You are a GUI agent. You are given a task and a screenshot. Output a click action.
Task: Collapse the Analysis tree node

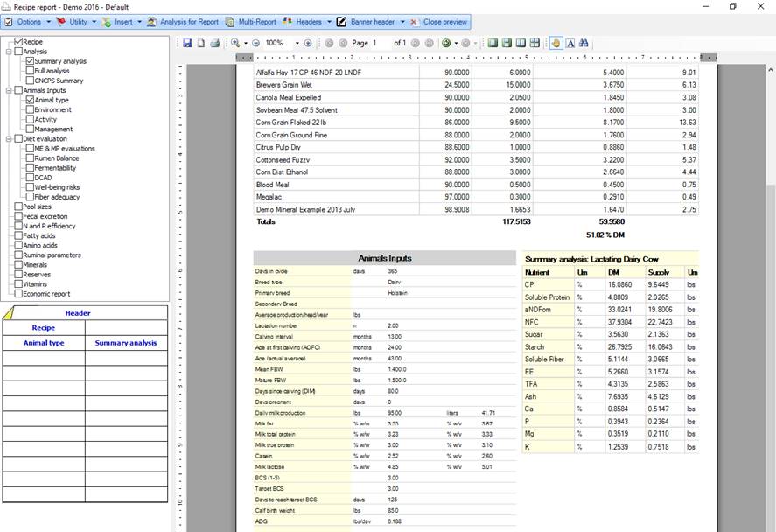[x=9, y=52]
